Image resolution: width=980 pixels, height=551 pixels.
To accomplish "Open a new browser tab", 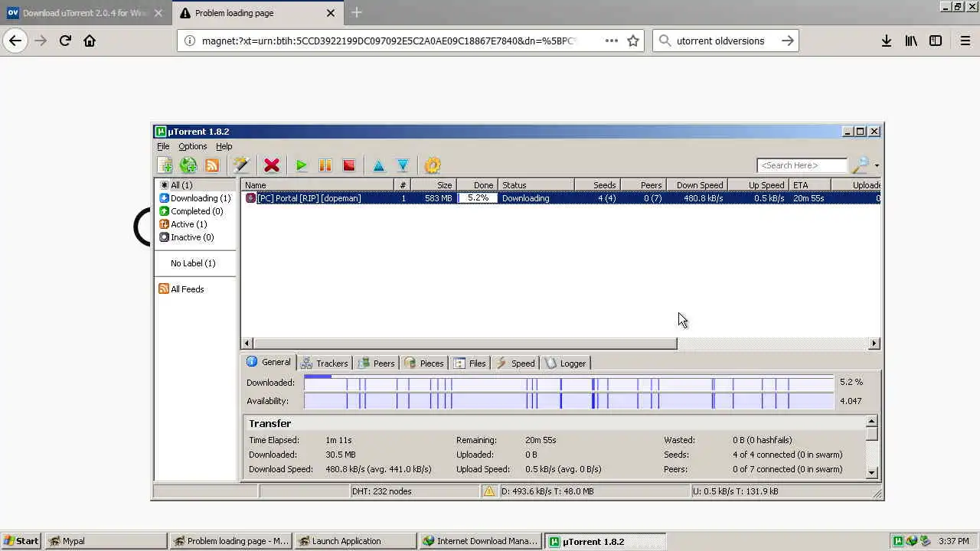I will pyautogui.click(x=356, y=12).
